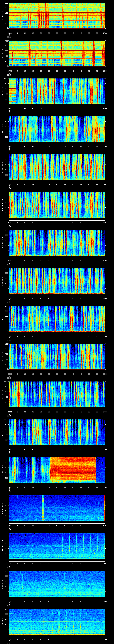
Task: Click the 2:16:00 start time label
Action: [x=9, y=33]
